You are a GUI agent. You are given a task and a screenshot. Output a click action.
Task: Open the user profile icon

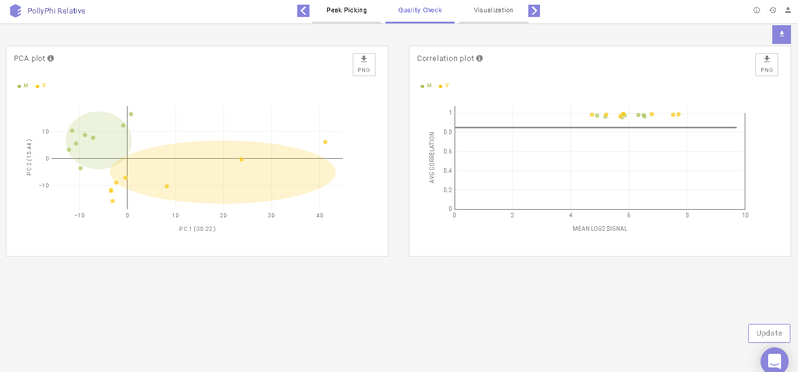[x=788, y=10]
